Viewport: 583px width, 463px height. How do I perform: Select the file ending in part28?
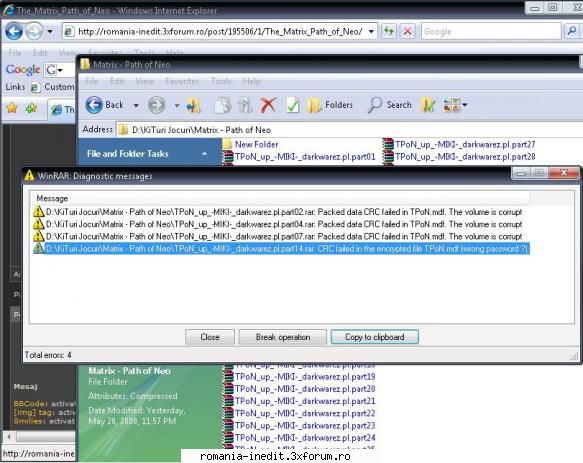click(459, 157)
